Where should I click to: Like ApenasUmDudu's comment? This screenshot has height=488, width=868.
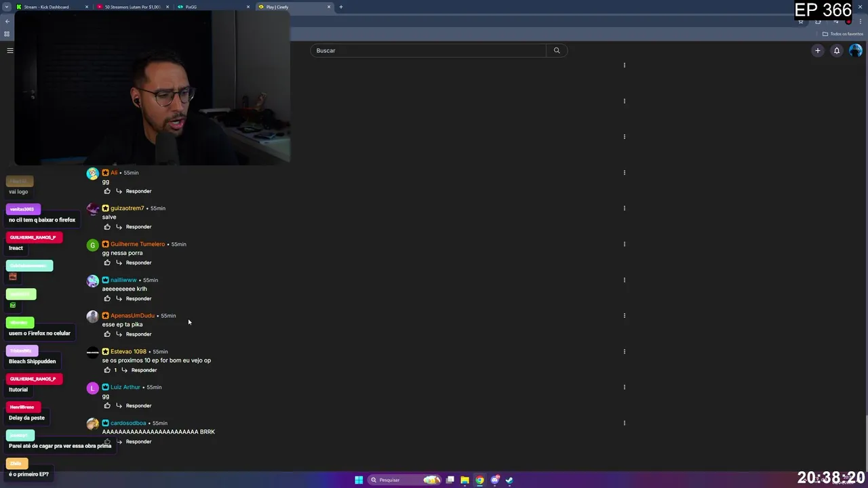click(x=107, y=334)
